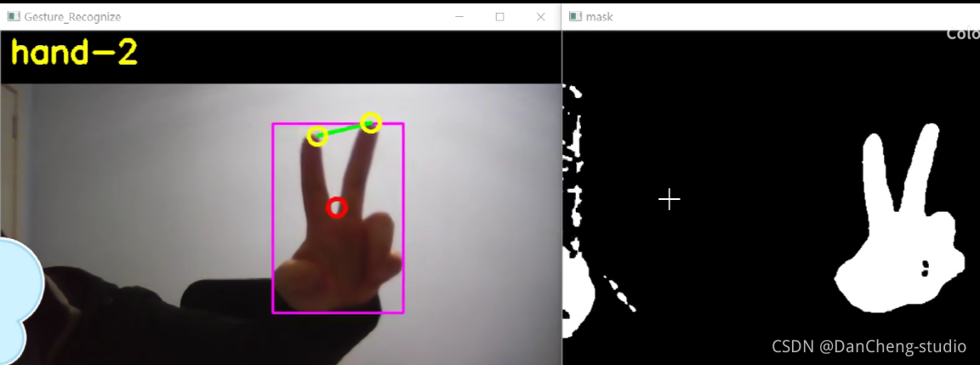Viewport: 980px width, 365px height.
Task: Click the mask window title text
Action: coord(599,17)
